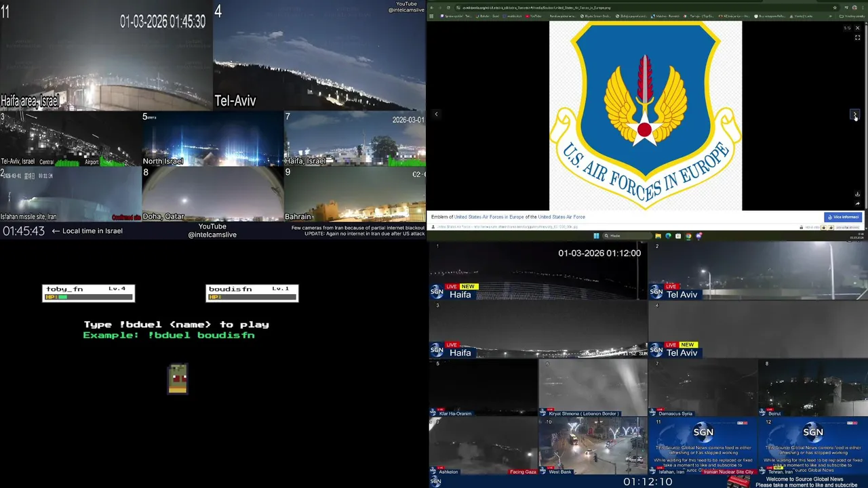Screen dimensions: 868x488
Task: Open the US Air Forces emblem image
Action: [646, 115]
